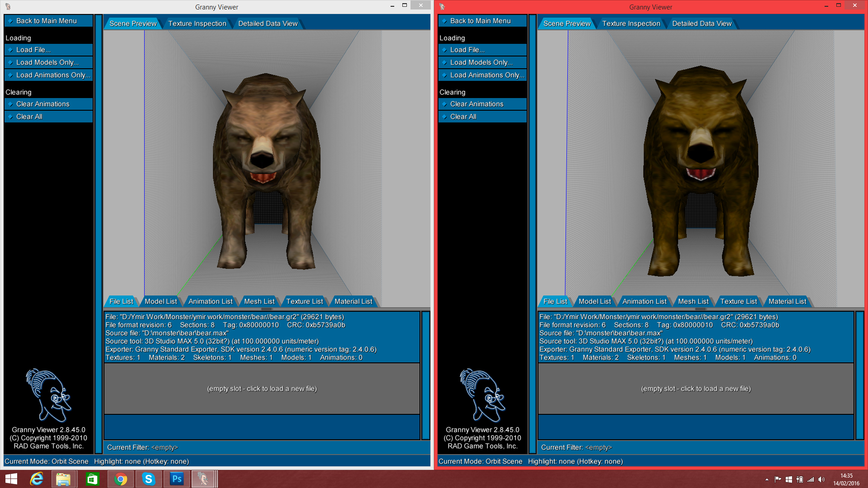
Task: Select Mesh List tab in right window
Action: click(693, 301)
